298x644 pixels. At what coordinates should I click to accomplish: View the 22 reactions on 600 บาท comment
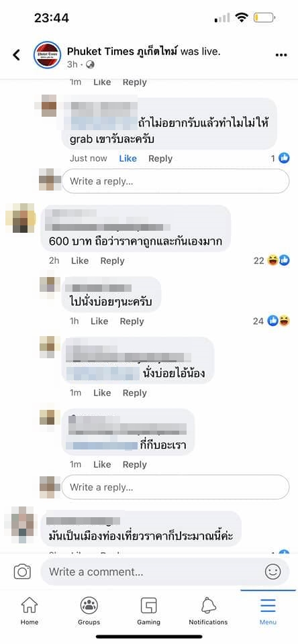272,260
